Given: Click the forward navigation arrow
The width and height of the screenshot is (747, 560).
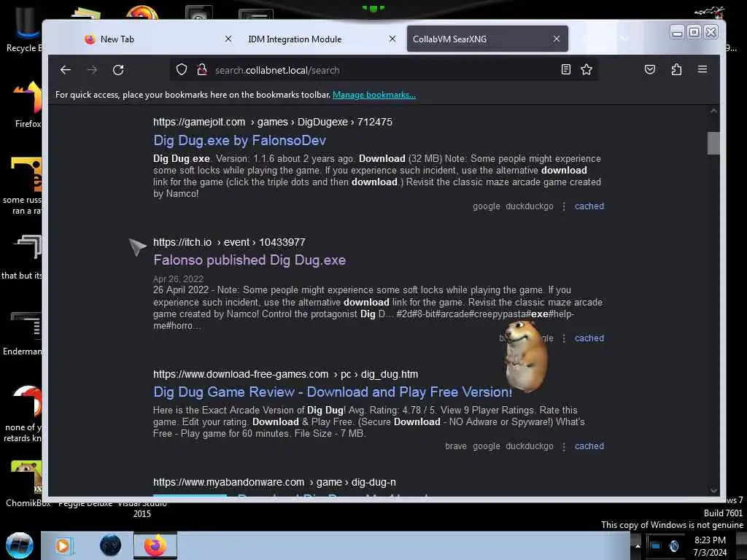Looking at the screenshot, I should 92,70.
